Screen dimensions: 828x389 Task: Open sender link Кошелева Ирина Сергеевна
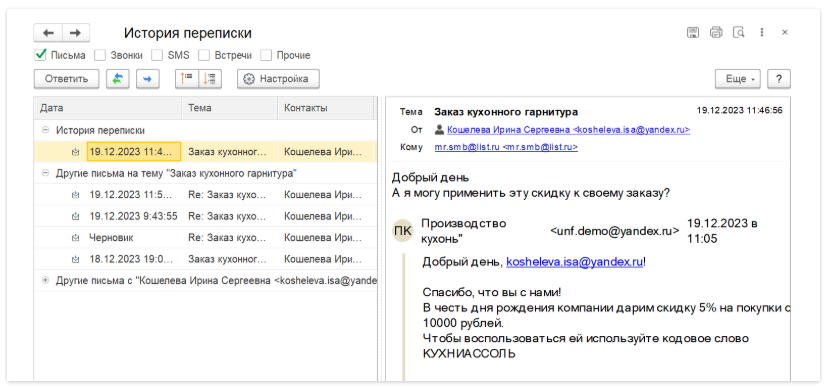pyautogui.click(x=568, y=130)
